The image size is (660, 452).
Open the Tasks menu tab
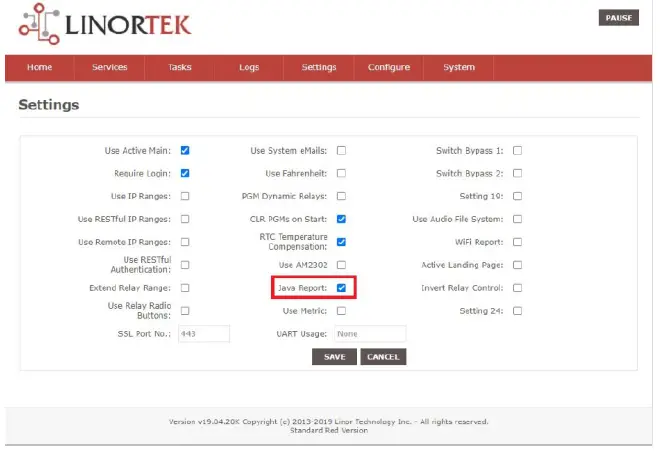(x=179, y=67)
